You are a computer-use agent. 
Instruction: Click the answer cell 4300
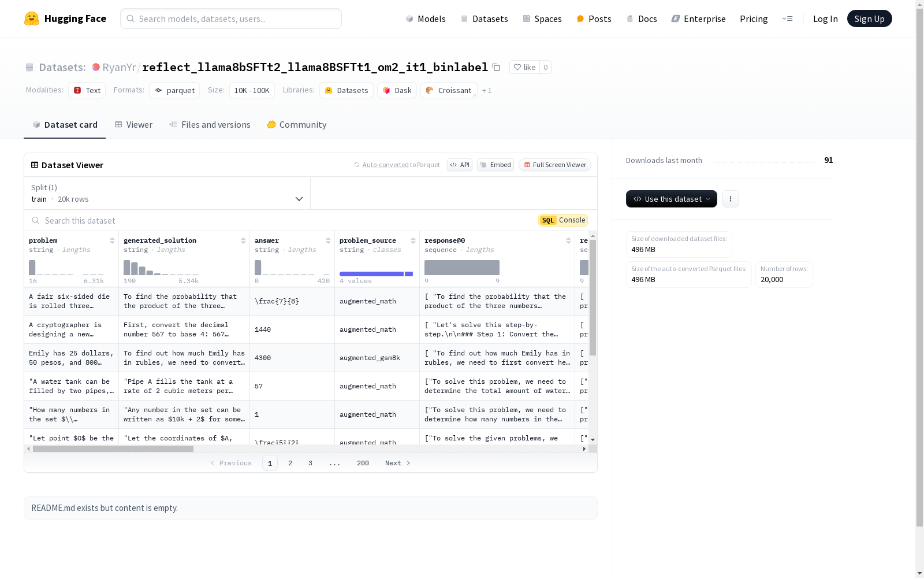coord(292,358)
